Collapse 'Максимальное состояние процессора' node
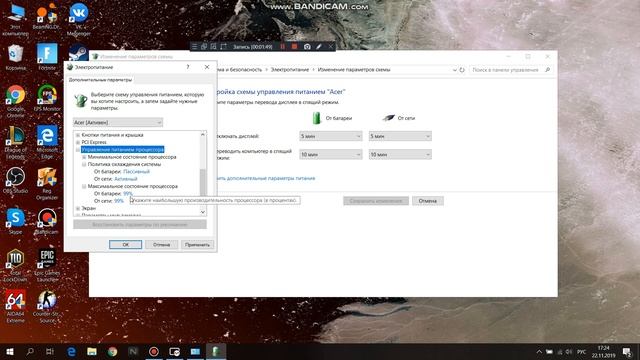Image resolution: width=640 pixels, height=360 pixels. coord(84,186)
